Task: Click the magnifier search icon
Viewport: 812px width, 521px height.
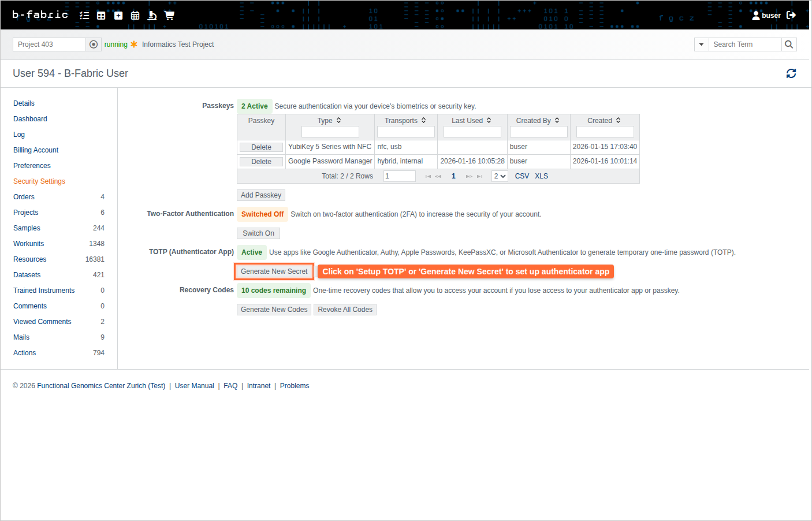Action: 789,44
